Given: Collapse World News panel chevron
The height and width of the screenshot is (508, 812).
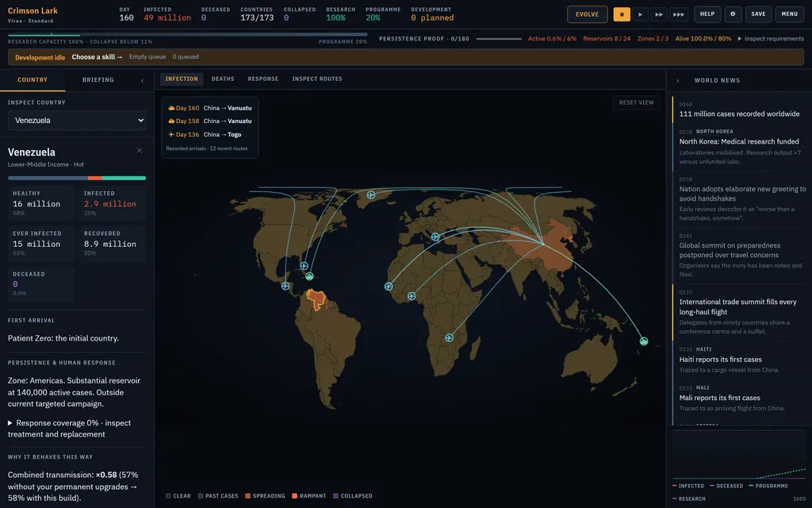Looking at the screenshot, I should 678,81.
